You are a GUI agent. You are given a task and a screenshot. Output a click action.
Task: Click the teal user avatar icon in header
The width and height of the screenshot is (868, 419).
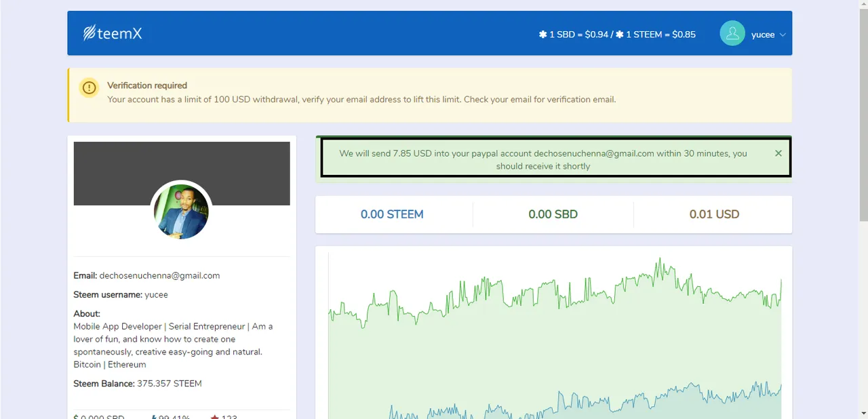coord(732,34)
